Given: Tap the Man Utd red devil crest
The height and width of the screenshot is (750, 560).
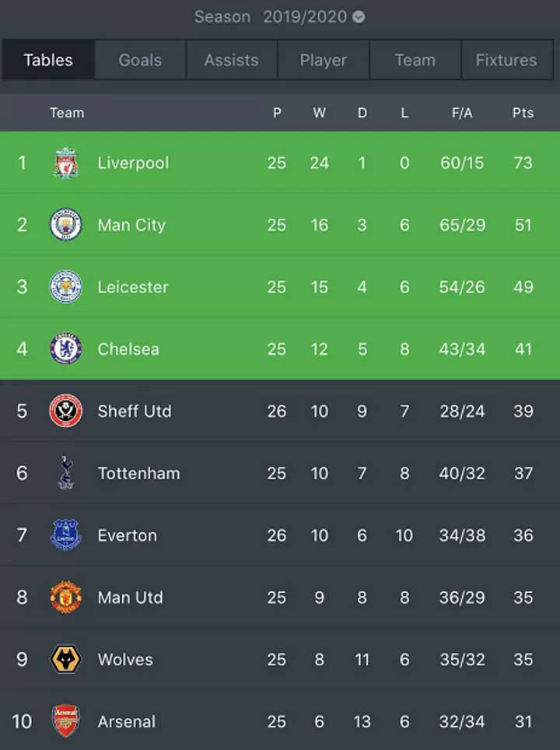Looking at the screenshot, I should [x=66, y=597].
